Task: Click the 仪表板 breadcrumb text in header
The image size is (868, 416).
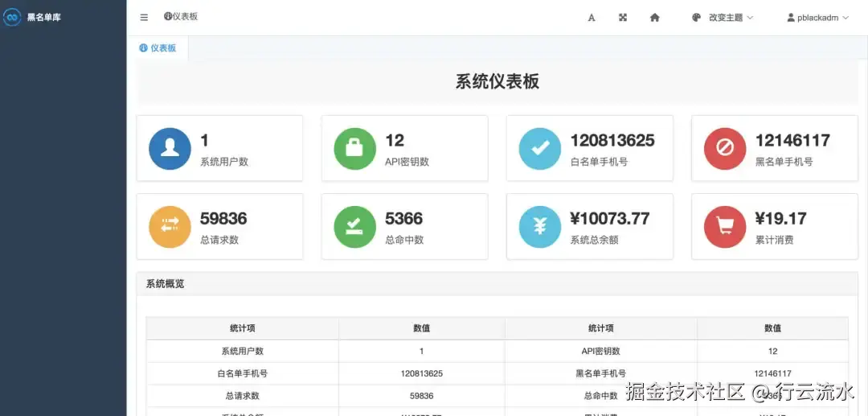Action: 185,16
